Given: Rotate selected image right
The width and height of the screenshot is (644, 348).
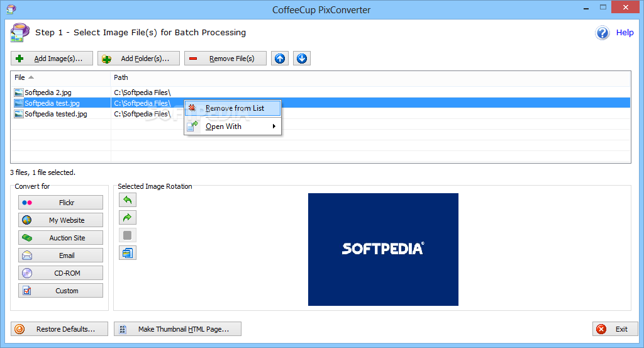Looking at the screenshot, I should tap(127, 218).
